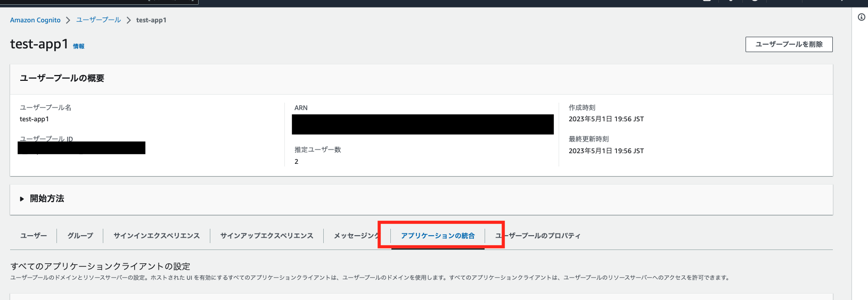This screenshot has width=868, height=300.
Task: Click the test-app1 breadcrumb text
Action: pyautogui.click(x=151, y=20)
